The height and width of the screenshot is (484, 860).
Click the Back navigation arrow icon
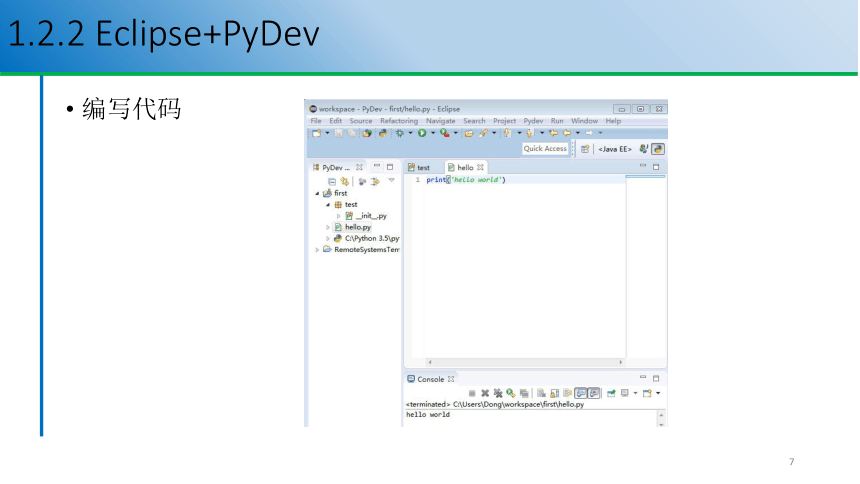567,133
